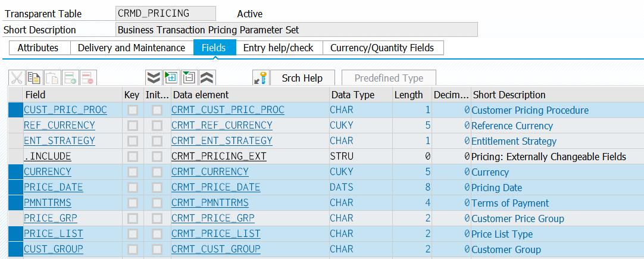This screenshot has height=259, width=644.
Task: Toggle Initial values checkbox for ENT_STRATEGY
Action: coord(157,141)
